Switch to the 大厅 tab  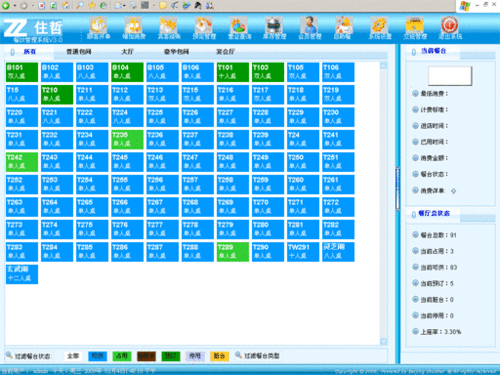(x=127, y=52)
